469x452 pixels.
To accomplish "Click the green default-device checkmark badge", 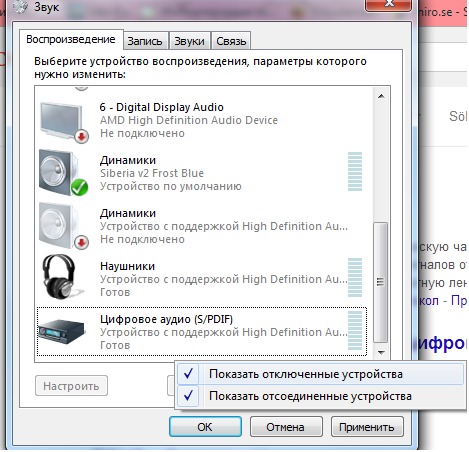I will (x=79, y=187).
